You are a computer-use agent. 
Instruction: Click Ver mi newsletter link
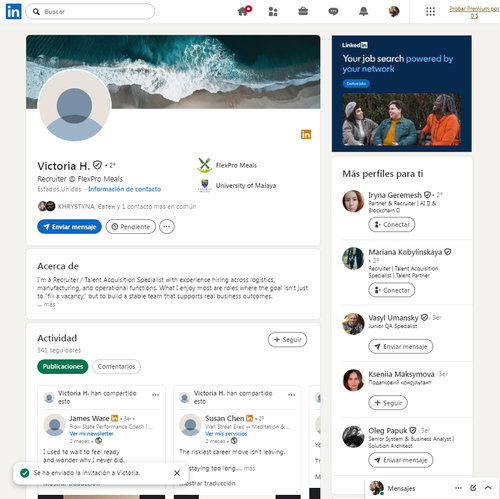(x=91, y=434)
